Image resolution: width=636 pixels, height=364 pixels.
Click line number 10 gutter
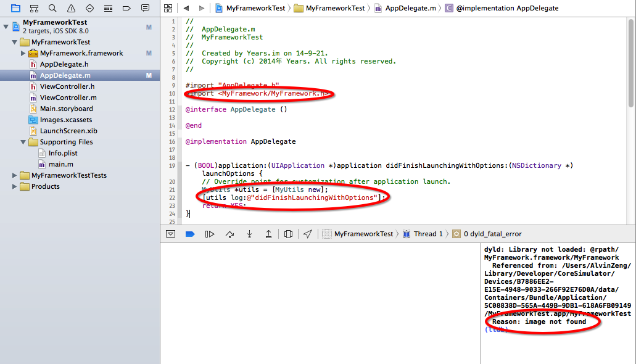tap(172, 93)
